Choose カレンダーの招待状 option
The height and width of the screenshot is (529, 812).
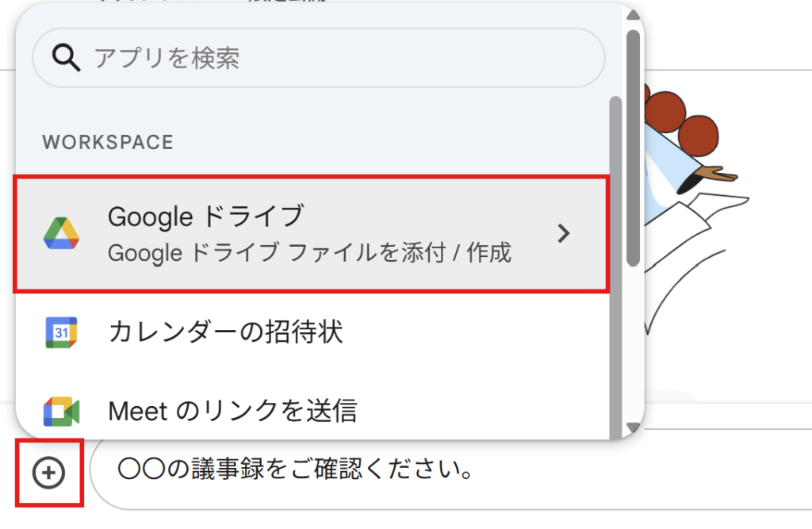click(311, 332)
